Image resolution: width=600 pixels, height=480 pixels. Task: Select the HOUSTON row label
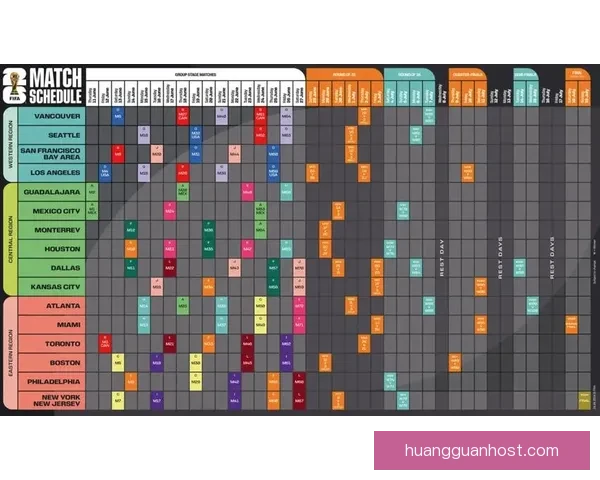coord(52,249)
